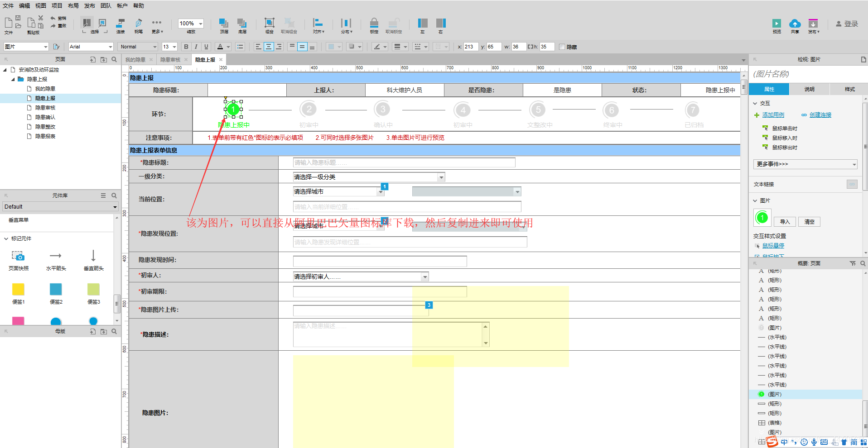868x448 pixels.
Task: Tick the hidden (隐藏) checkbox
Action: pos(562,47)
